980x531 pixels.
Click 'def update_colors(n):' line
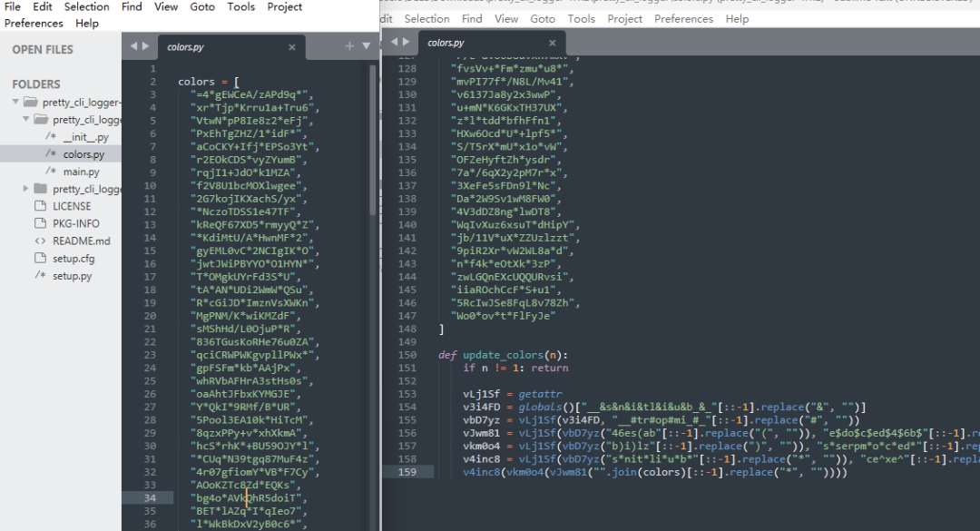[x=503, y=355]
